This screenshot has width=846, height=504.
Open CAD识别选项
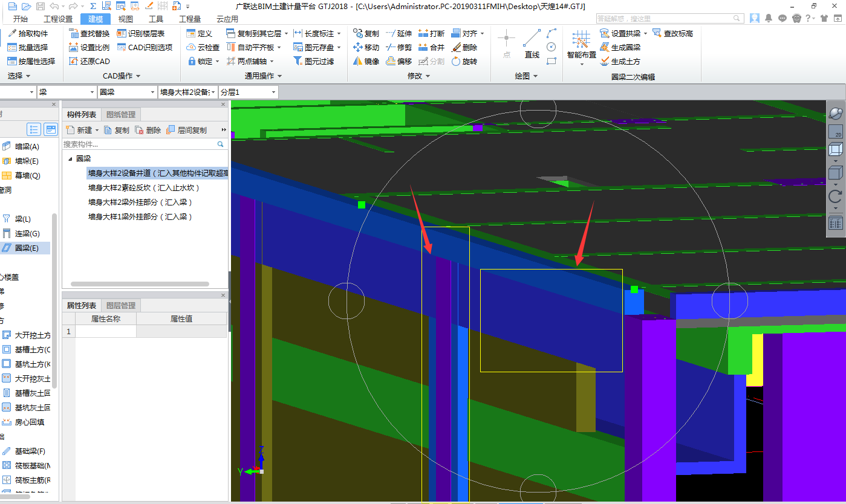145,47
